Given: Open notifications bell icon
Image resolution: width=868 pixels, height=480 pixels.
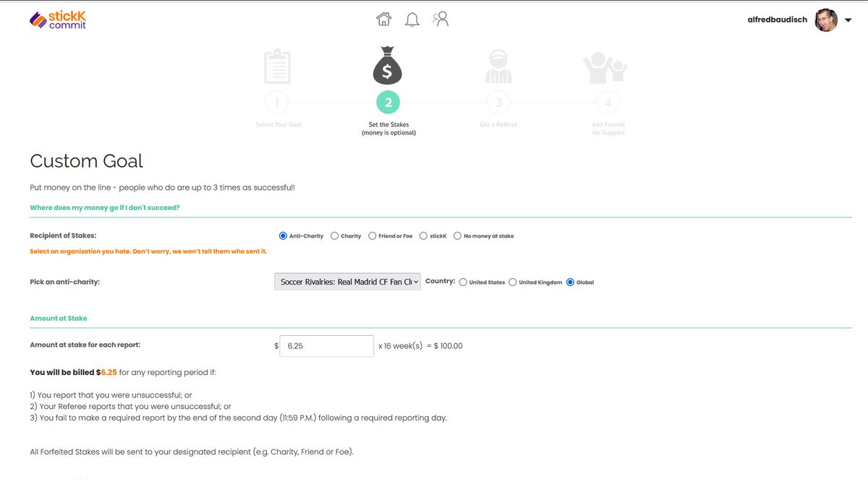Looking at the screenshot, I should click(412, 20).
